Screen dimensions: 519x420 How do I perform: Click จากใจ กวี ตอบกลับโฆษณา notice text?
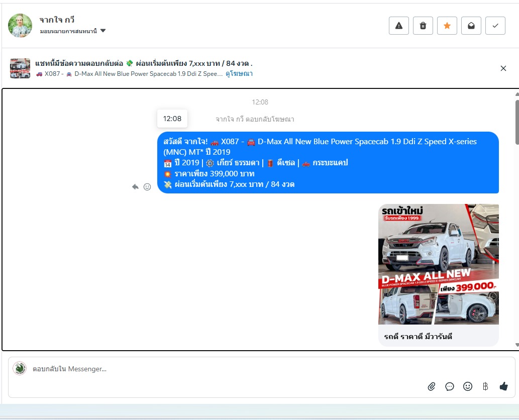click(x=255, y=119)
